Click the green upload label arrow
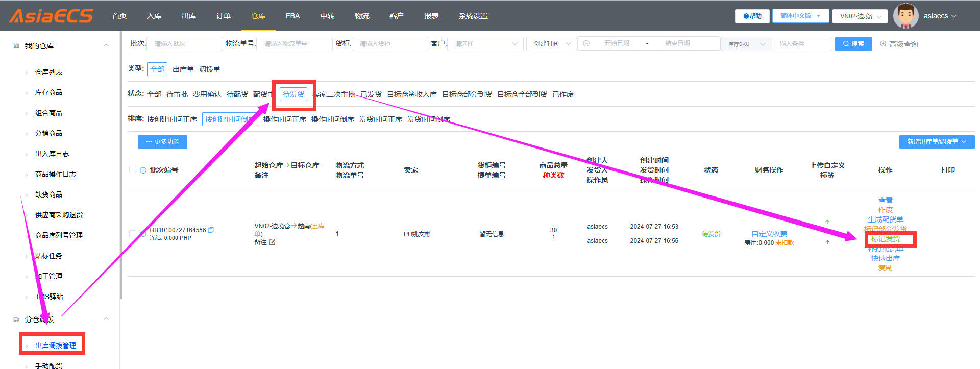Screen dimensions: 980x369 (827, 223)
